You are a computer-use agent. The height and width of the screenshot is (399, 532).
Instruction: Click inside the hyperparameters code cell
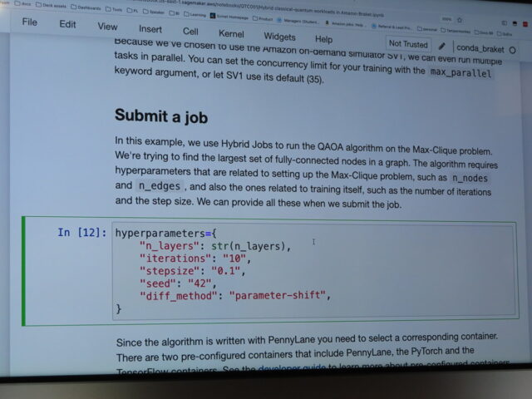[x=314, y=272]
